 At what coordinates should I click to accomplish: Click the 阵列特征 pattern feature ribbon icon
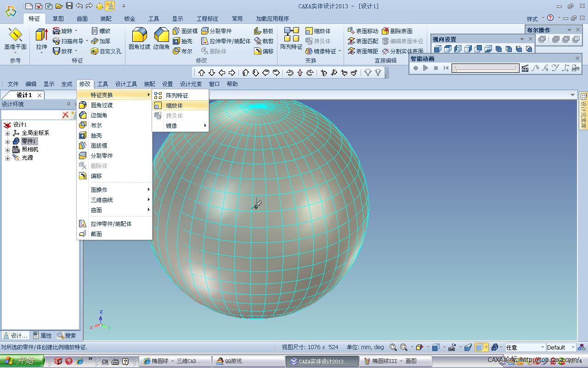[x=291, y=39]
